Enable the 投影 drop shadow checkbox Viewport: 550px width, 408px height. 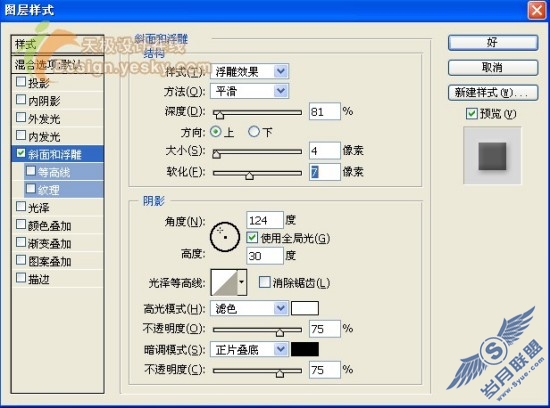click(21, 82)
